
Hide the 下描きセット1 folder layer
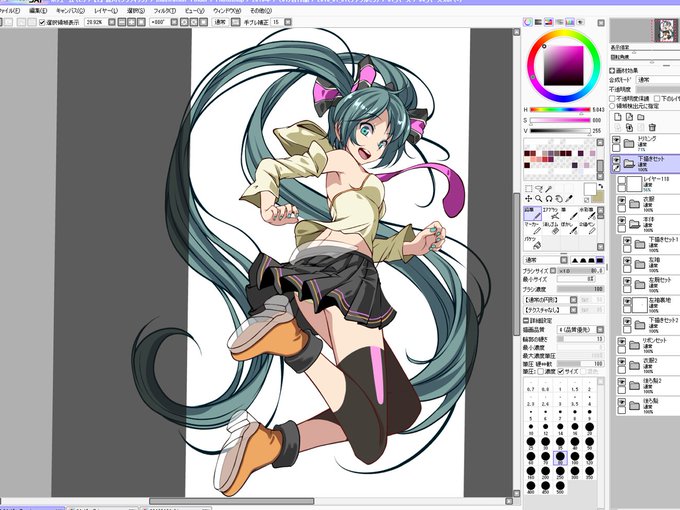[627, 241]
